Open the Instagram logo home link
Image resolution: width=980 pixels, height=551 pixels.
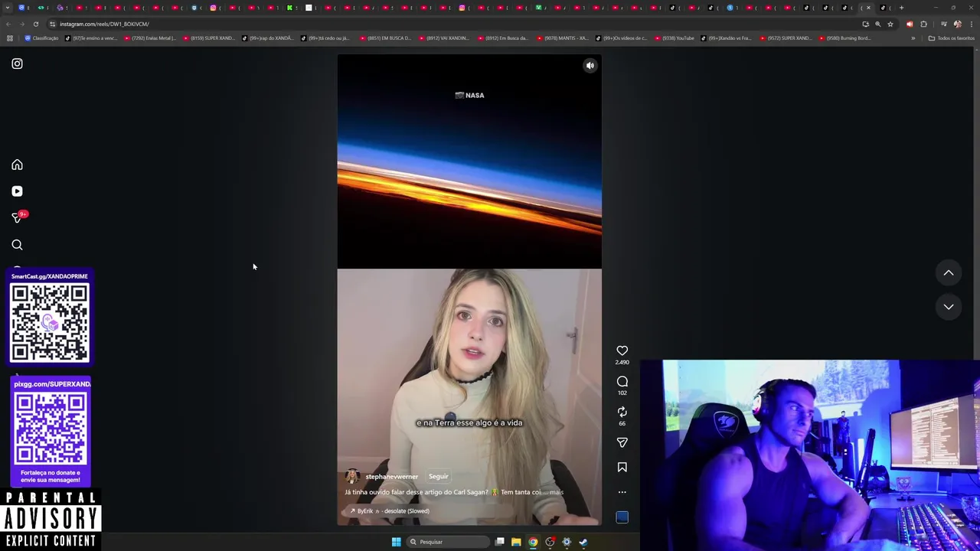(x=17, y=64)
